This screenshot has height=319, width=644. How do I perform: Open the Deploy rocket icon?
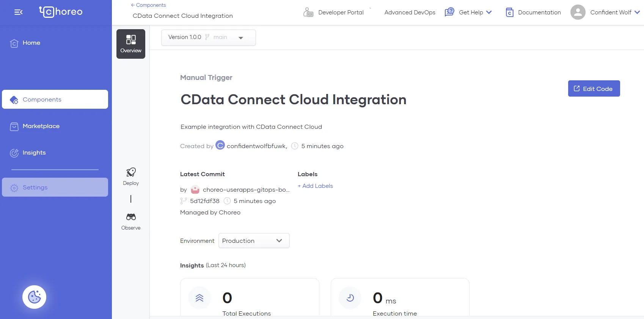click(x=131, y=173)
